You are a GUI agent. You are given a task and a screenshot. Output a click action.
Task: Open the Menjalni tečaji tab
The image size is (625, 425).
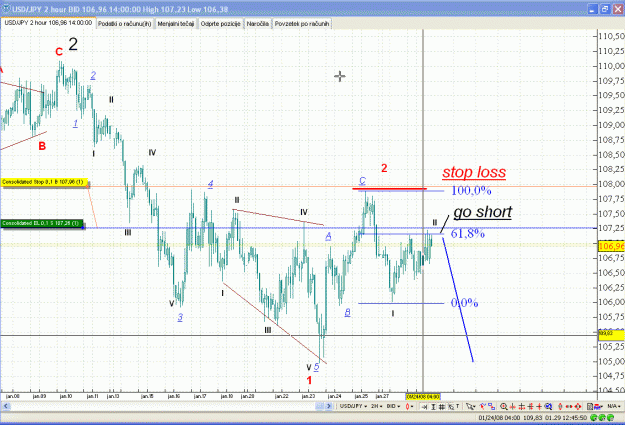click(176, 24)
